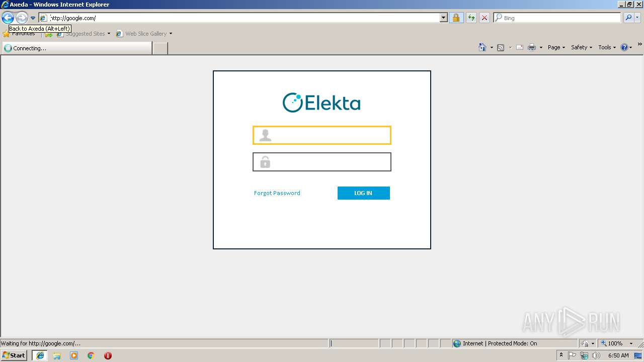Image resolution: width=644 pixels, height=362 pixels.
Task: Open the Windows Start menu
Action: 14,355
